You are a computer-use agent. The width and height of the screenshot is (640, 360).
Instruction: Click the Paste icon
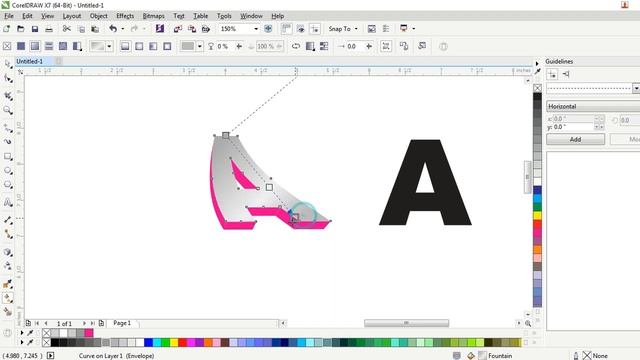point(95,29)
